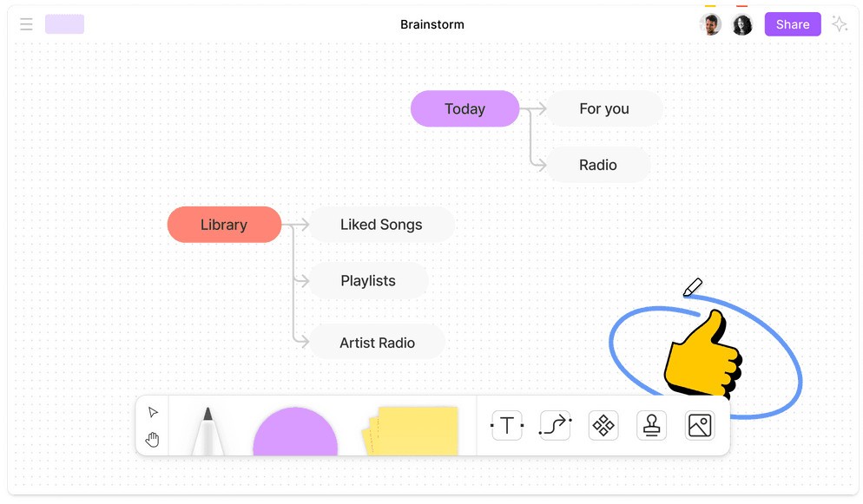This screenshot has height=504, width=863.
Task: Open the hamburger main menu
Action: [x=26, y=24]
